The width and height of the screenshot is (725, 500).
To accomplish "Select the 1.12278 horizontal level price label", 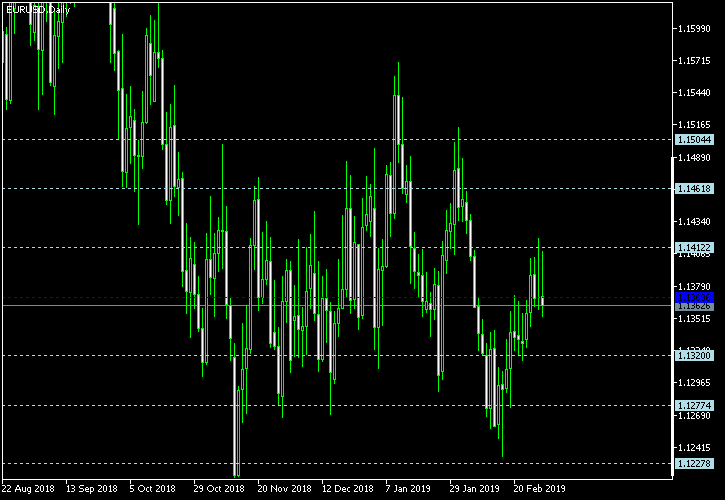I will click(694, 463).
